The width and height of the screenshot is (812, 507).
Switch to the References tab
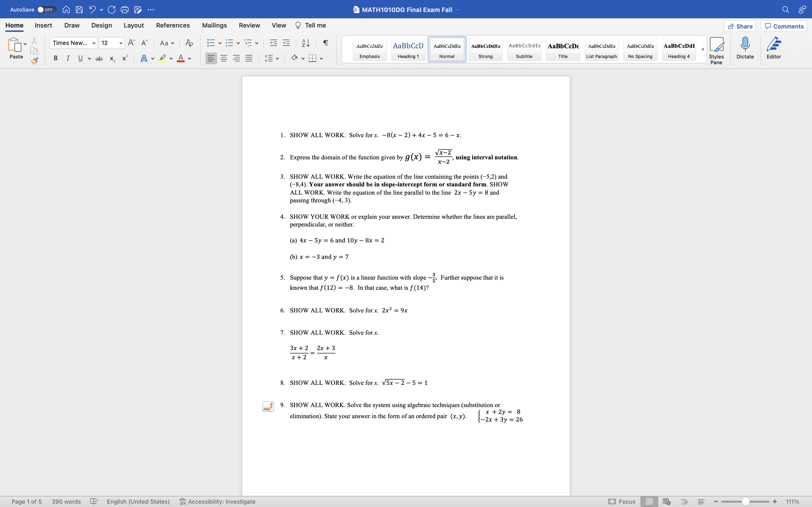[x=173, y=25]
